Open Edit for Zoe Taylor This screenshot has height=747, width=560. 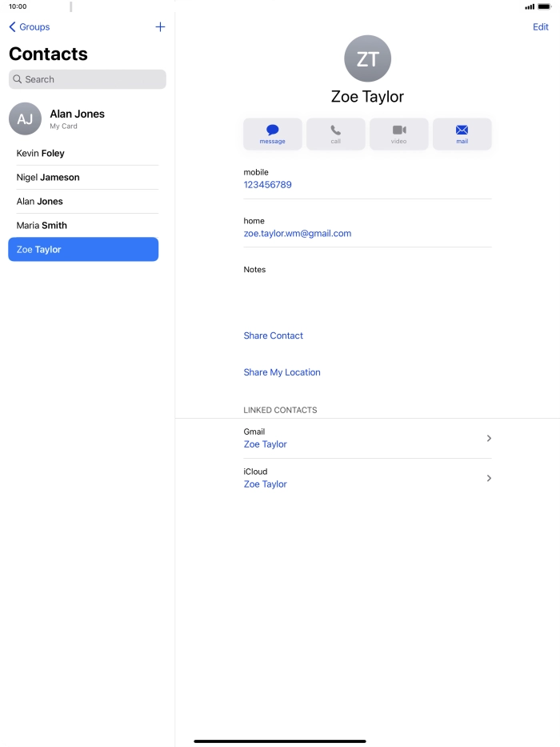pyautogui.click(x=541, y=26)
